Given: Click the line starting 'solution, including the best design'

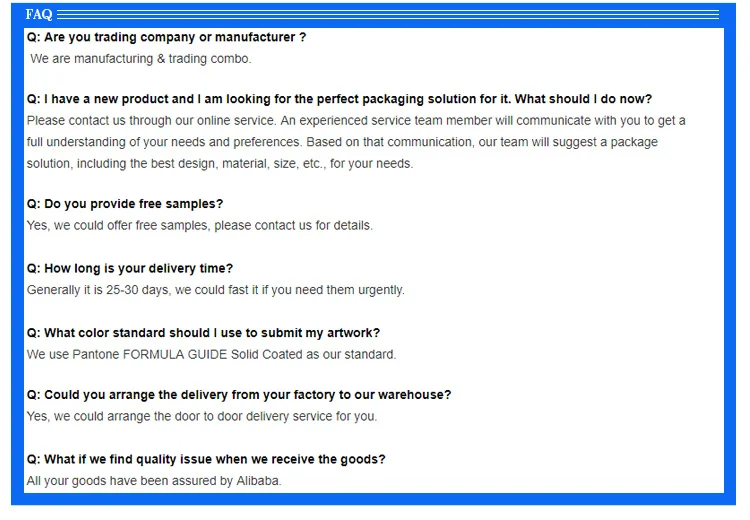Looking at the screenshot, I should coord(220,163).
